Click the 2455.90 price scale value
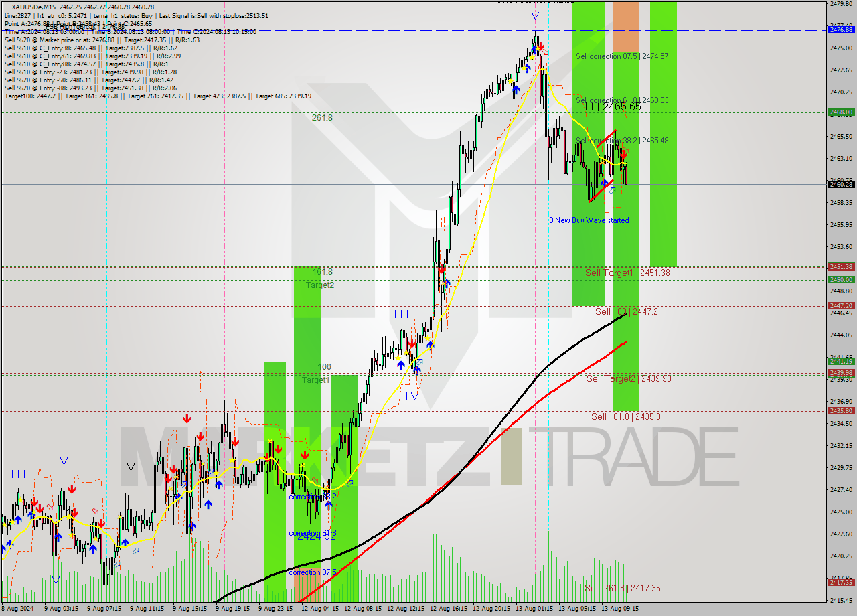857x616 pixels. point(841,224)
